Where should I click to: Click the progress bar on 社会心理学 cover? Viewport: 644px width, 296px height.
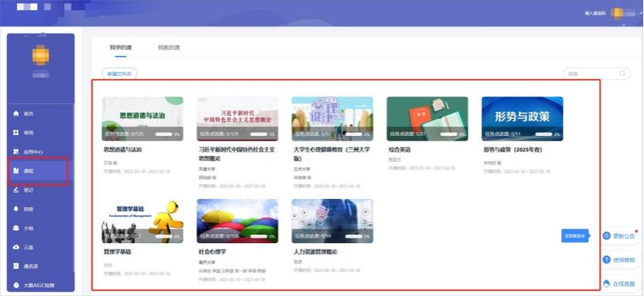(258, 236)
